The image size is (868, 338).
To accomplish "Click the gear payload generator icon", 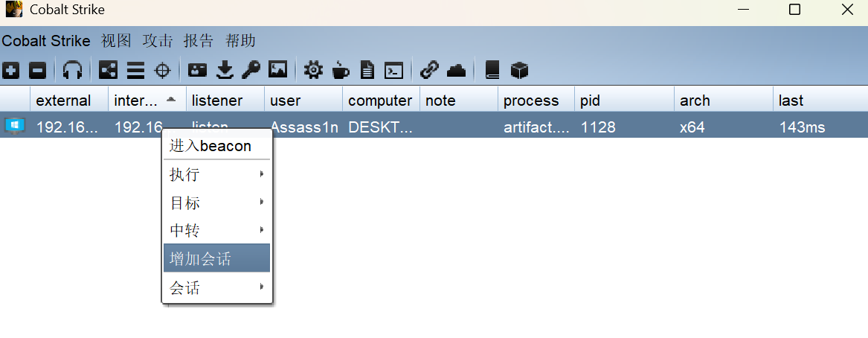I will (x=313, y=71).
